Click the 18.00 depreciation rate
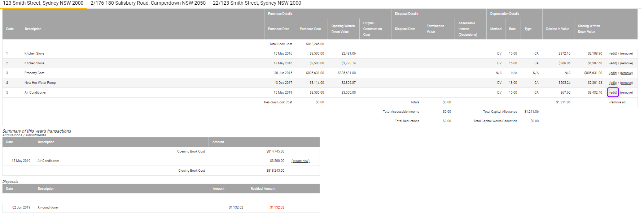The height and width of the screenshot is (223, 644). click(513, 83)
